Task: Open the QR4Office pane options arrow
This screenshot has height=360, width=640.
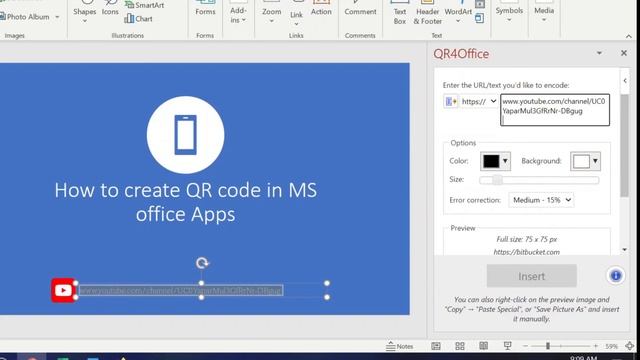Action: pyautogui.click(x=599, y=53)
